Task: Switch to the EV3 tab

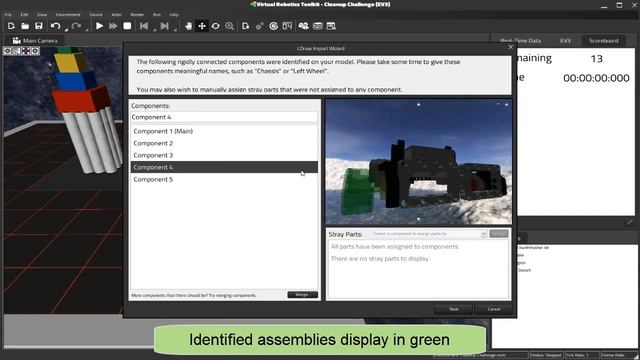Action: click(x=565, y=40)
